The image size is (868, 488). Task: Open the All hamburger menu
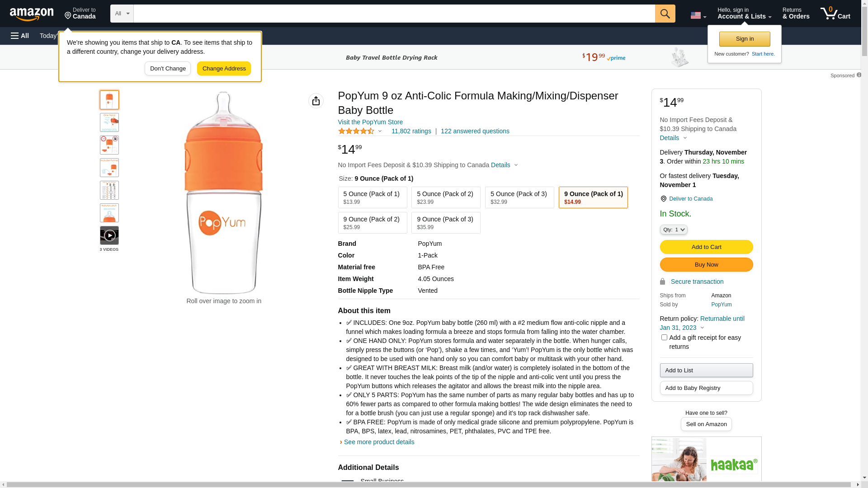coord(20,36)
